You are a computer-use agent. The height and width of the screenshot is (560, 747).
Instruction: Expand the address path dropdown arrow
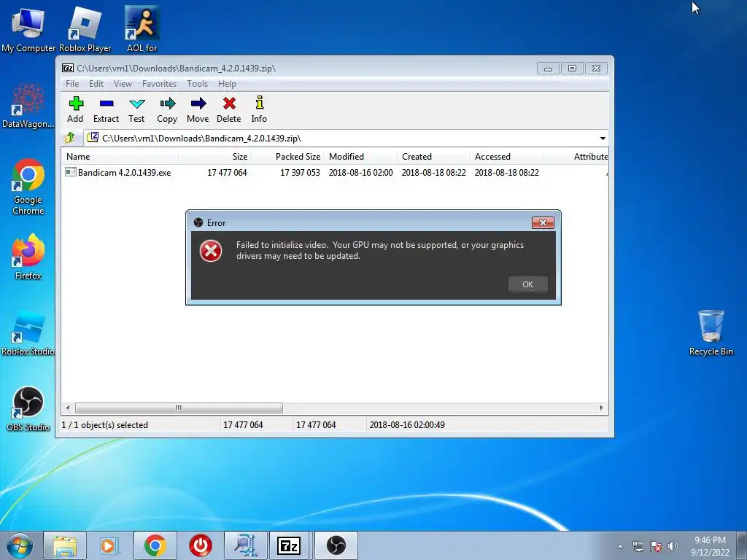(x=603, y=139)
